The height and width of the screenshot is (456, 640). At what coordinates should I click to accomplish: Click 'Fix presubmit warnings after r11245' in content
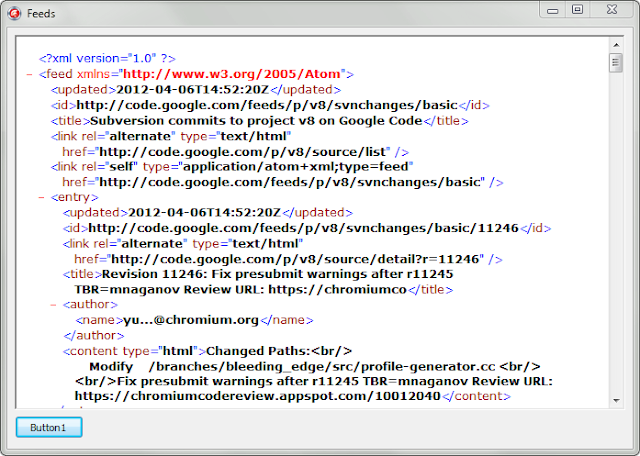click(x=238, y=381)
